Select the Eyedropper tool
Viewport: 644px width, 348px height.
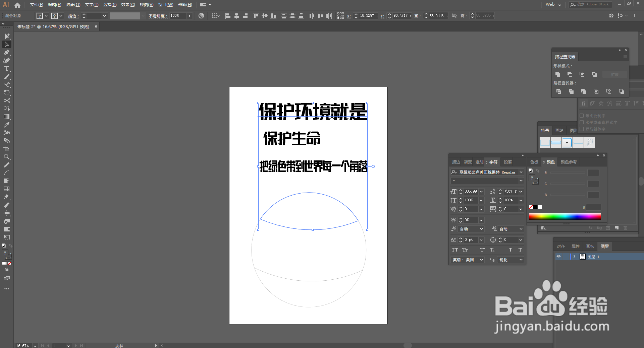click(x=7, y=125)
